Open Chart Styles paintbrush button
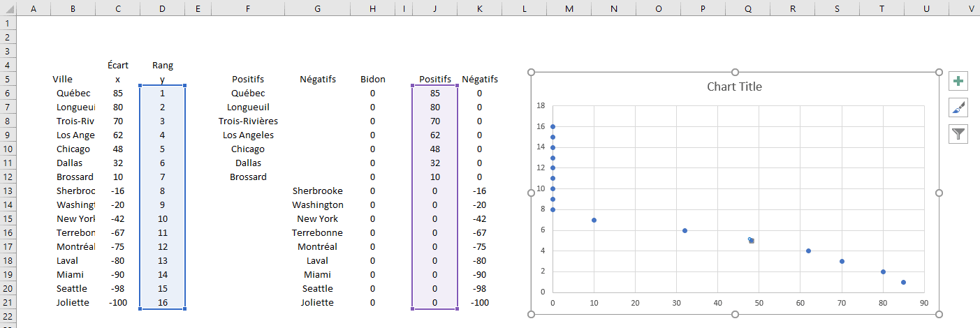 [x=958, y=107]
